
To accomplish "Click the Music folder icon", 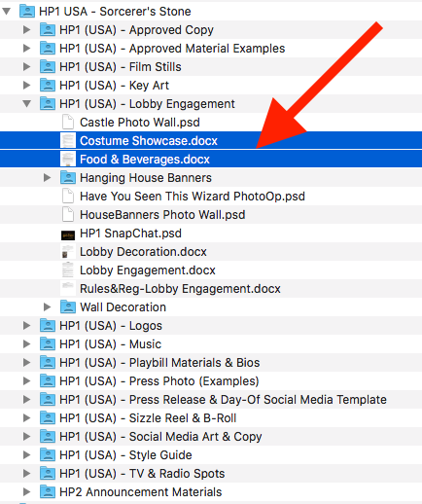I will tap(48, 344).
